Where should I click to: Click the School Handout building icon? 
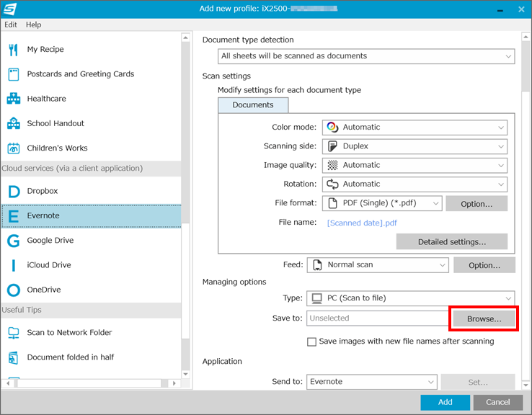click(14, 123)
